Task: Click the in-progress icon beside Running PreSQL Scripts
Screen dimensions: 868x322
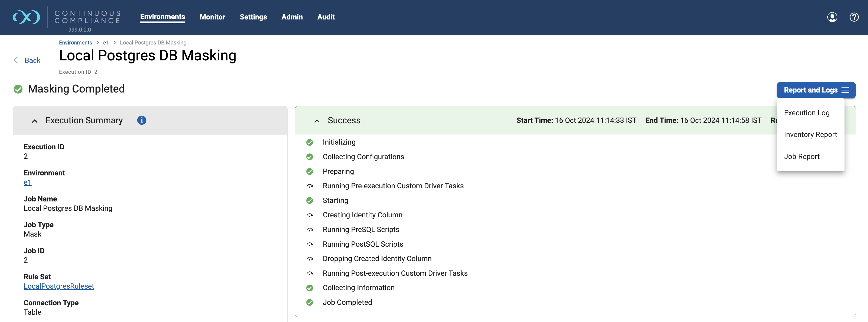Action: click(310, 229)
